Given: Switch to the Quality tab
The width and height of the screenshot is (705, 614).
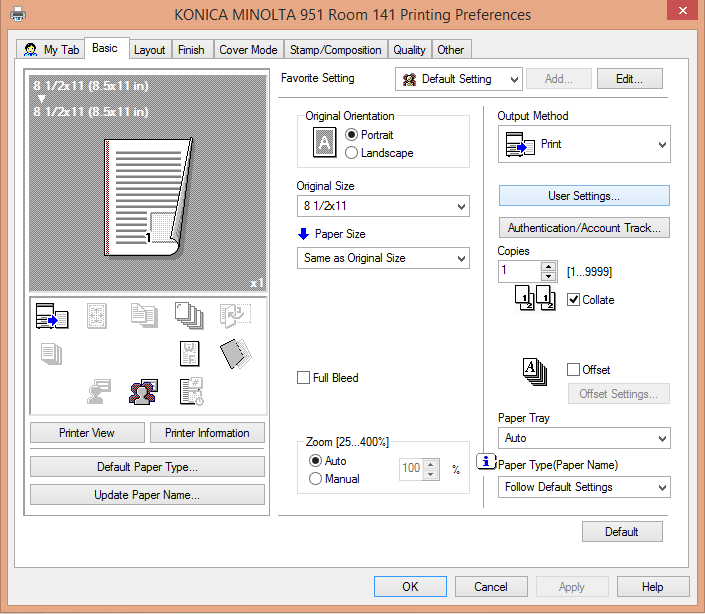Looking at the screenshot, I should coord(409,50).
